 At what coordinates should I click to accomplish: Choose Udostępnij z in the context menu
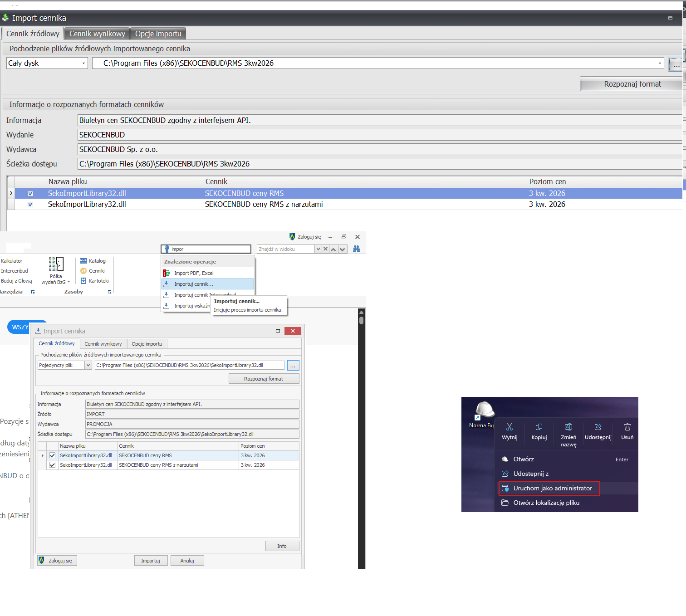[x=566, y=474]
